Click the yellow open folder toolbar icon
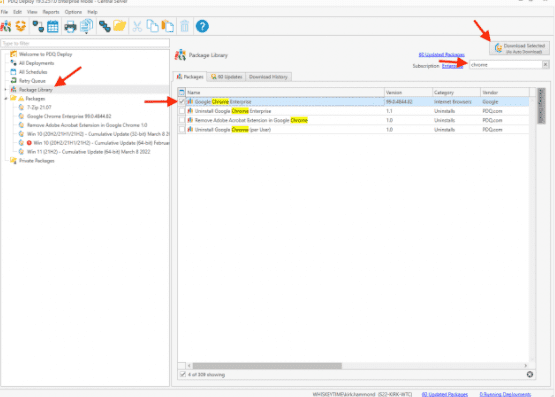This screenshot has width=555, height=397. click(120, 26)
